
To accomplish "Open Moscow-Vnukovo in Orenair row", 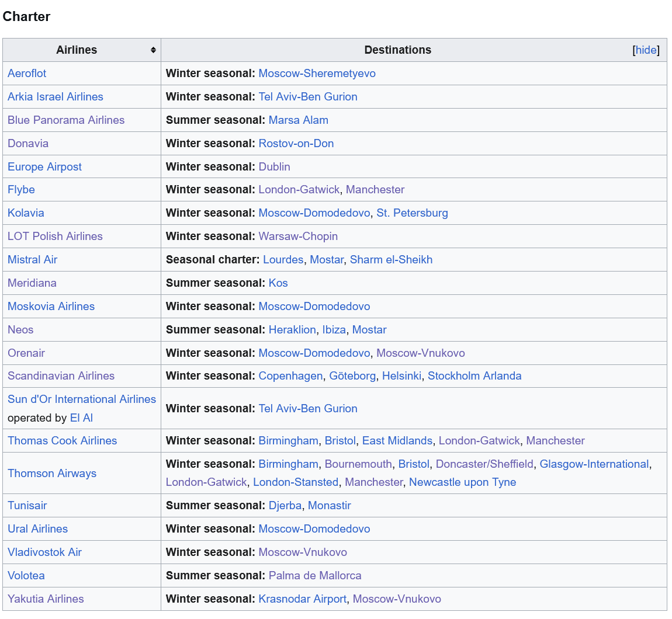I will point(420,353).
